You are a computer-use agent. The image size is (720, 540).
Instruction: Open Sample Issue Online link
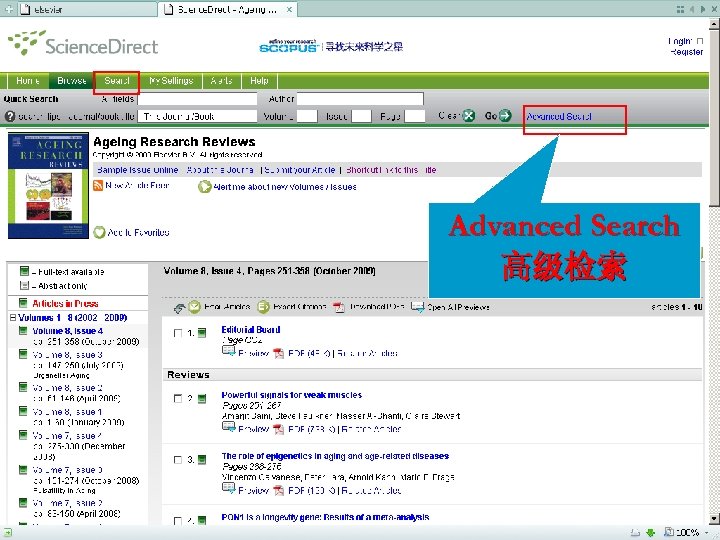point(137,170)
